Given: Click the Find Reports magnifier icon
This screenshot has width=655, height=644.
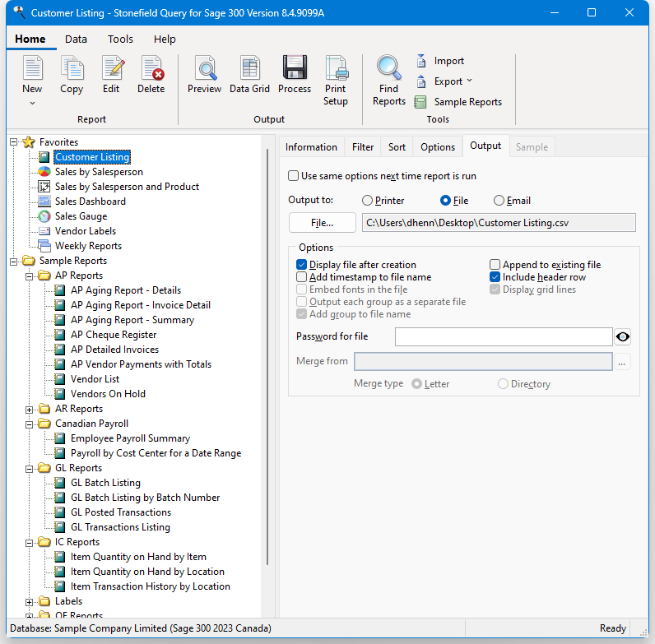Looking at the screenshot, I should coord(389,67).
